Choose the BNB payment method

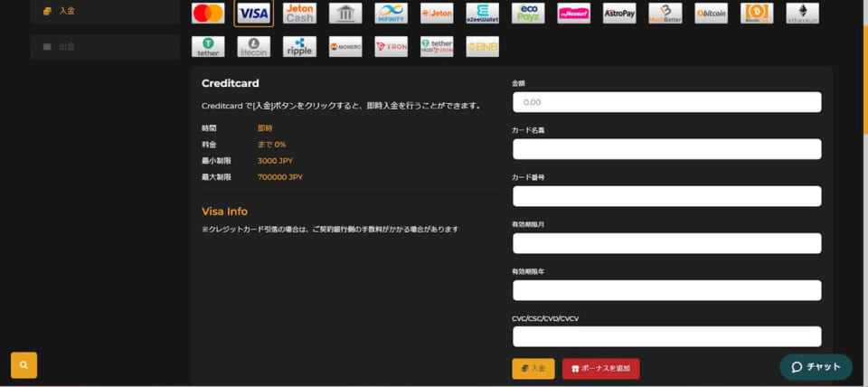point(483,46)
